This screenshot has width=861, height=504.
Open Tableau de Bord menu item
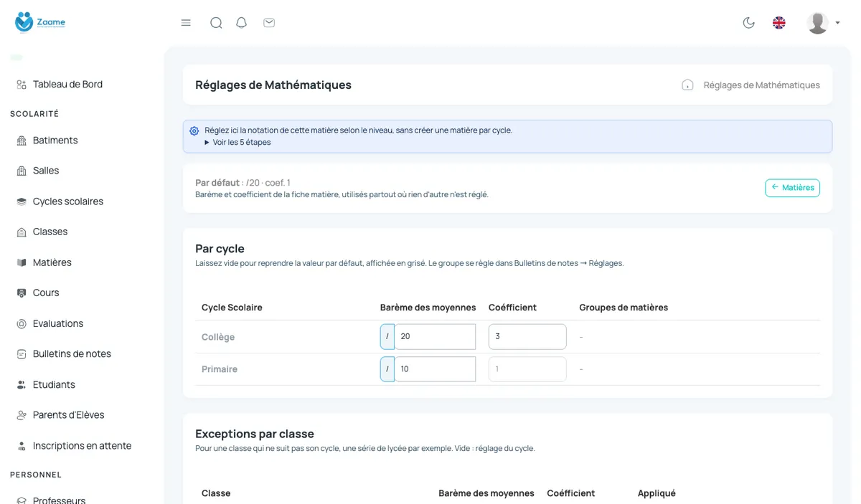[67, 85]
